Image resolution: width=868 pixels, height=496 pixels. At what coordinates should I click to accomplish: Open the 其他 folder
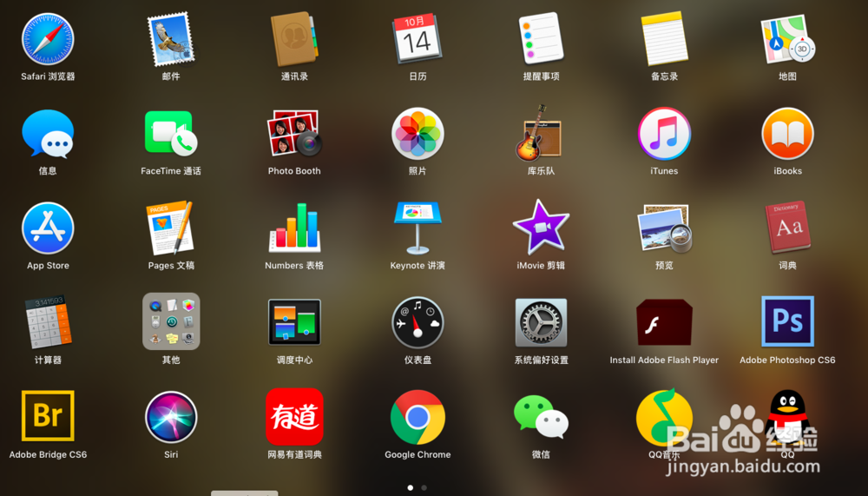(171, 322)
